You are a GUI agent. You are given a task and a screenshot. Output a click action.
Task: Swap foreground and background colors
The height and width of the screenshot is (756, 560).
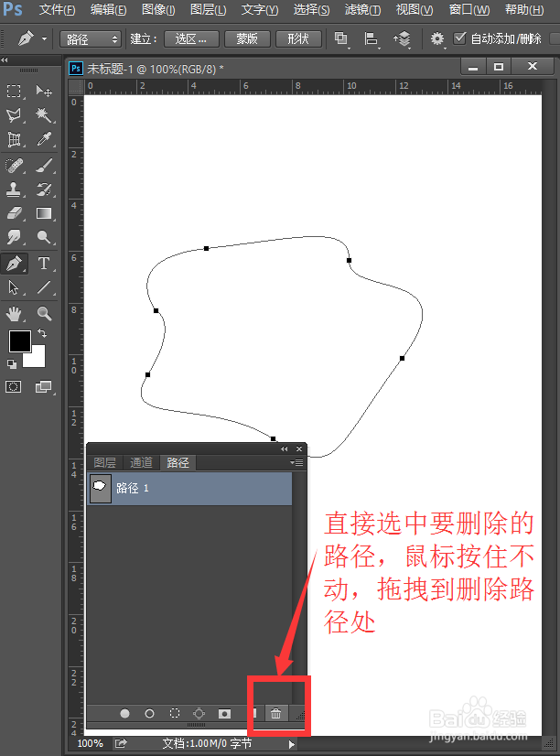(x=42, y=333)
